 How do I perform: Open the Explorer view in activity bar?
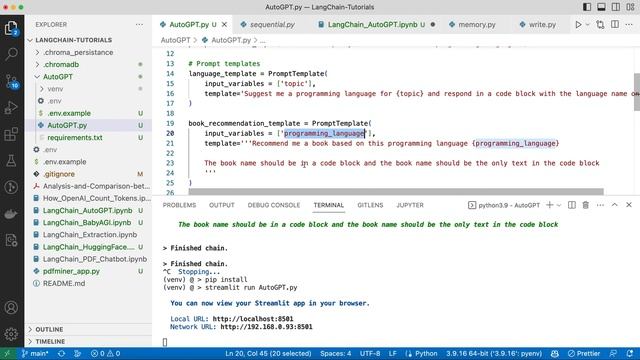pos(11,28)
